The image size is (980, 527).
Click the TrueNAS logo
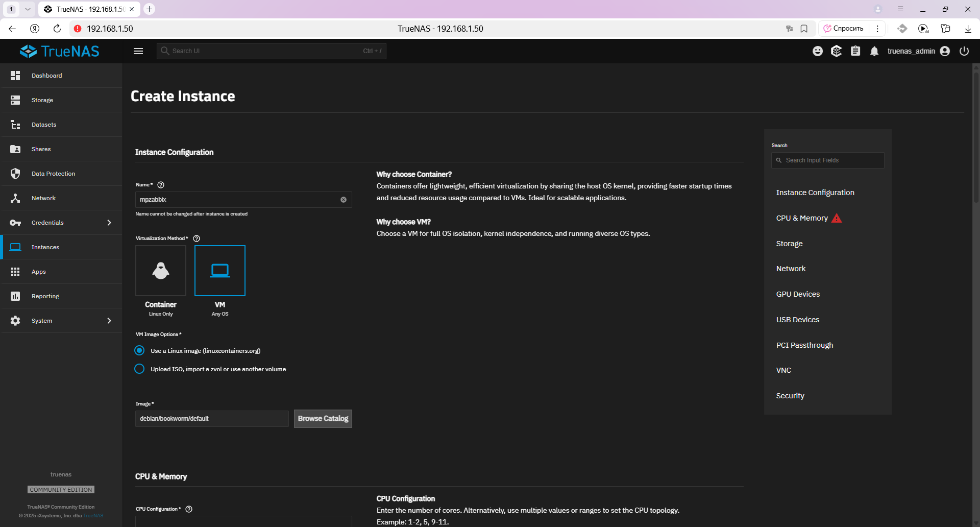click(x=60, y=51)
